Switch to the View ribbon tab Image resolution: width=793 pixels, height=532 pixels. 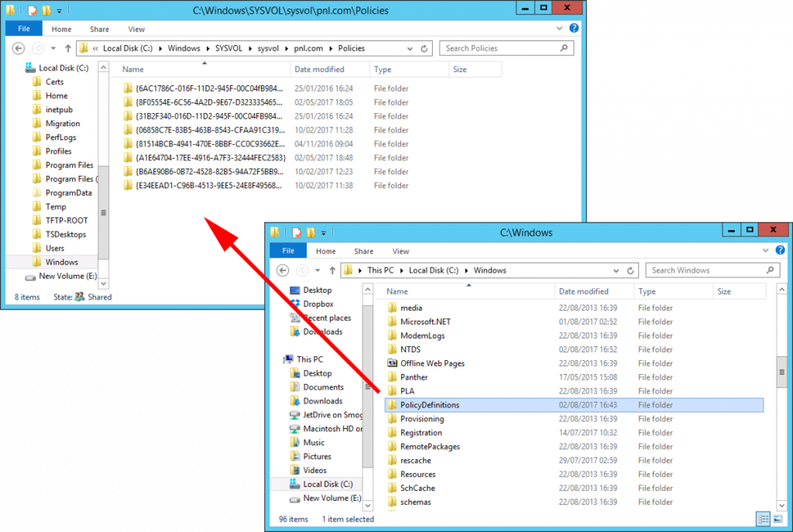tap(401, 250)
